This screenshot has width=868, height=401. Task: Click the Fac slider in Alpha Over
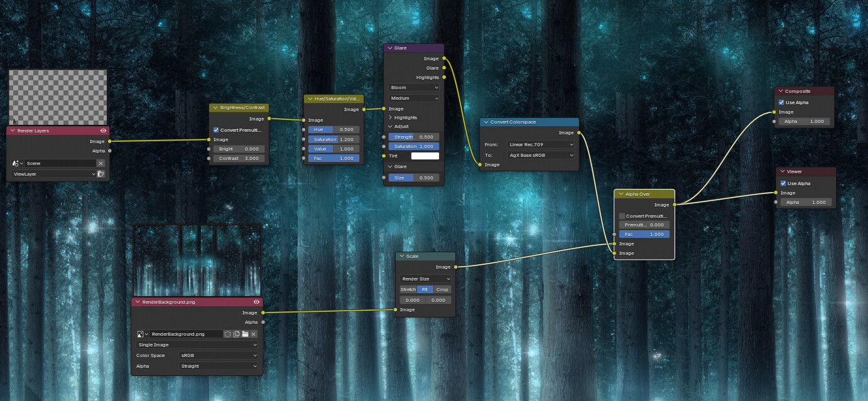(644, 234)
